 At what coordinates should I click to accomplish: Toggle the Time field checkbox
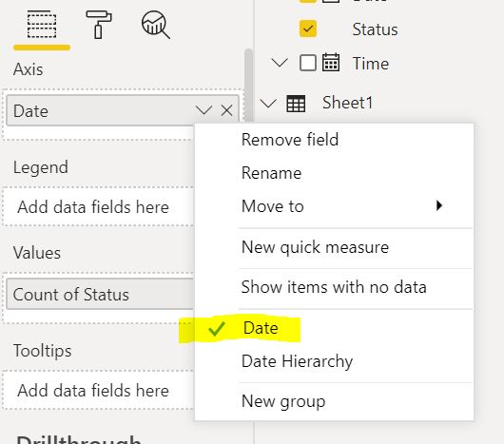307,63
